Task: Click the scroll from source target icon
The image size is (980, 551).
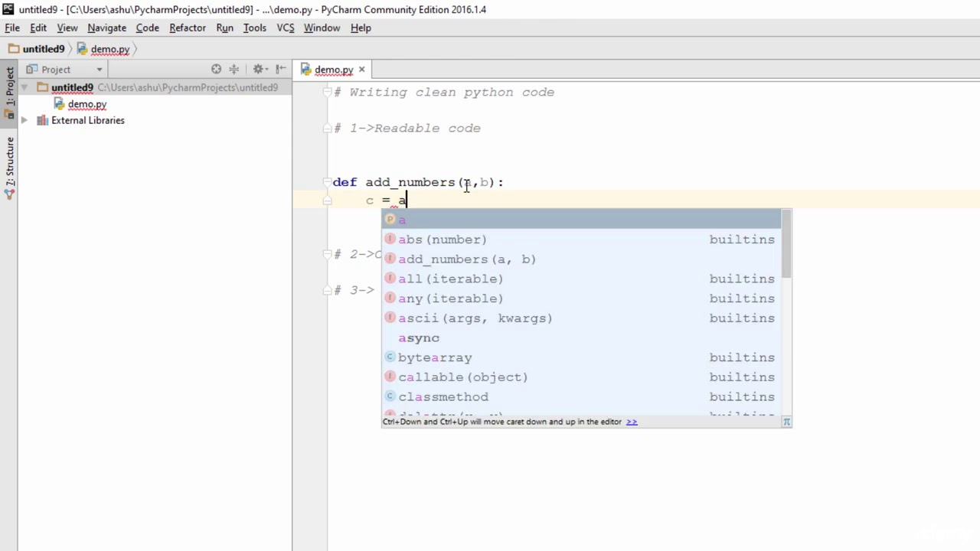Action: (216, 69)
